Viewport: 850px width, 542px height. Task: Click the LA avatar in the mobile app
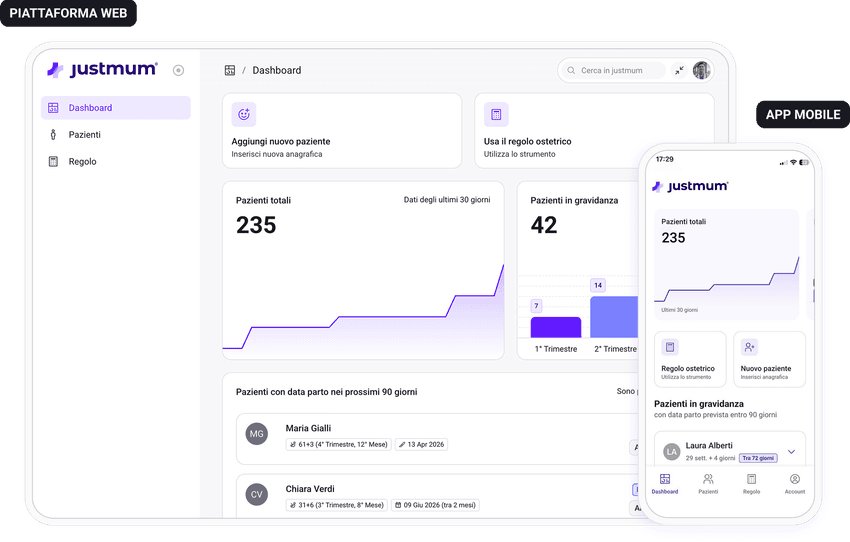point(672,451)
